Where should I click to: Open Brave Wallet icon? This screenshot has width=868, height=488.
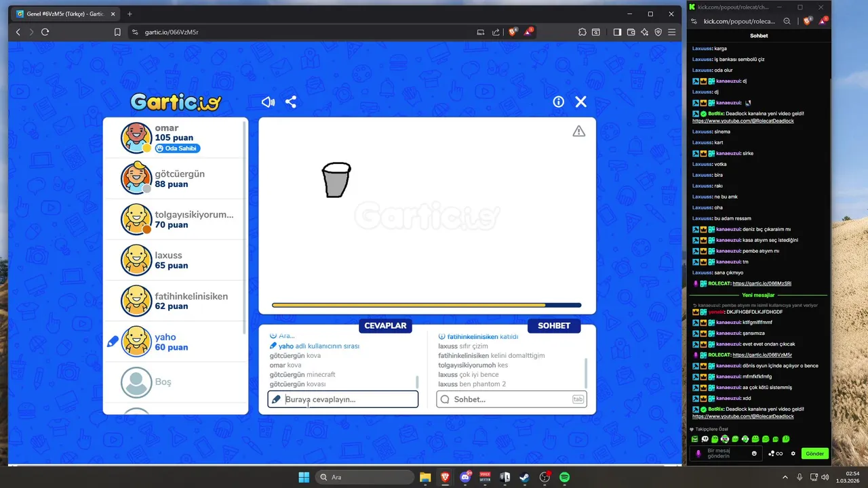point(631,32)
